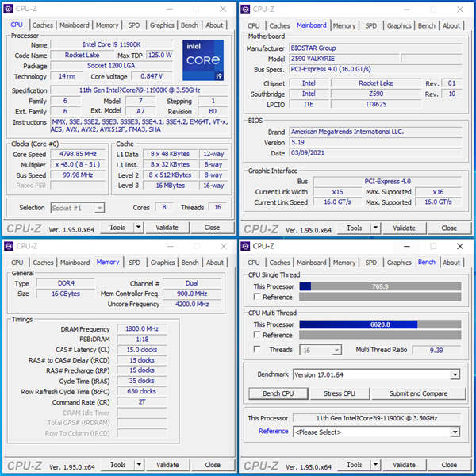This screenshot has width=476, height=476.
Task: Click the Multi Thread Ratio value 9.39
Action: coord(436,350)
